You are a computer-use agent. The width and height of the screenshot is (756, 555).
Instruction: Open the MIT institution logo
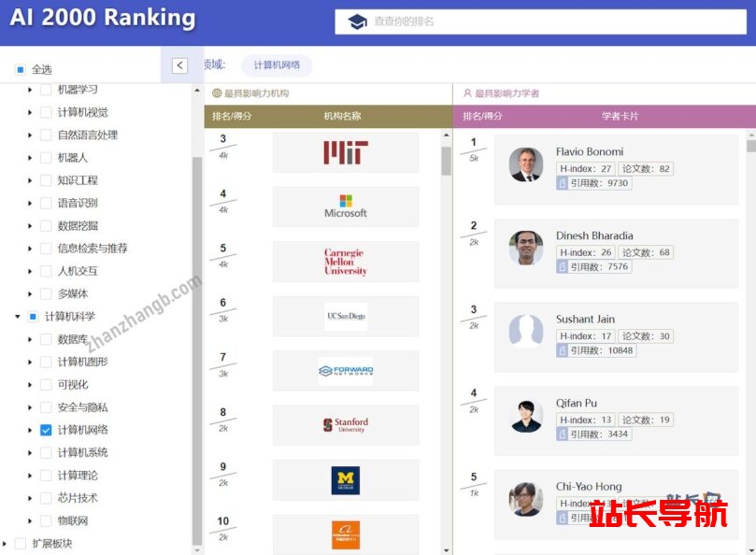[x=346, y=152]
